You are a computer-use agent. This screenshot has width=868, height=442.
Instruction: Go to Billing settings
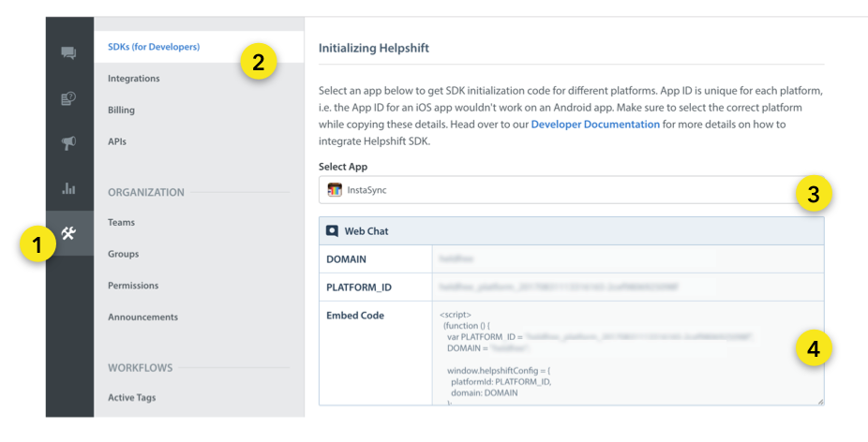pyautogui.click(x=121, y=110)
